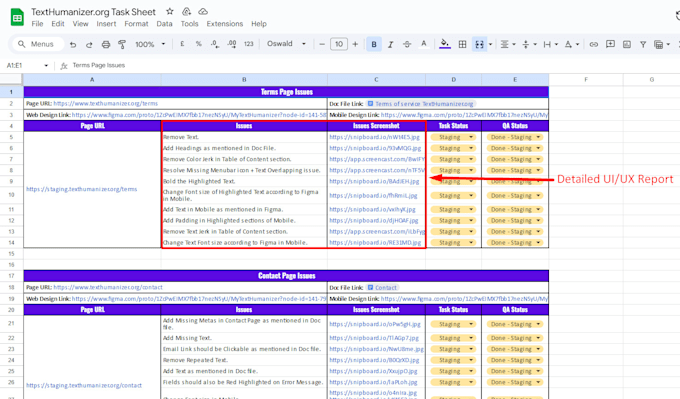Open the table views icon
This screenshot has height=399, width=680.
pyautogui.click(x=659, y=44)
